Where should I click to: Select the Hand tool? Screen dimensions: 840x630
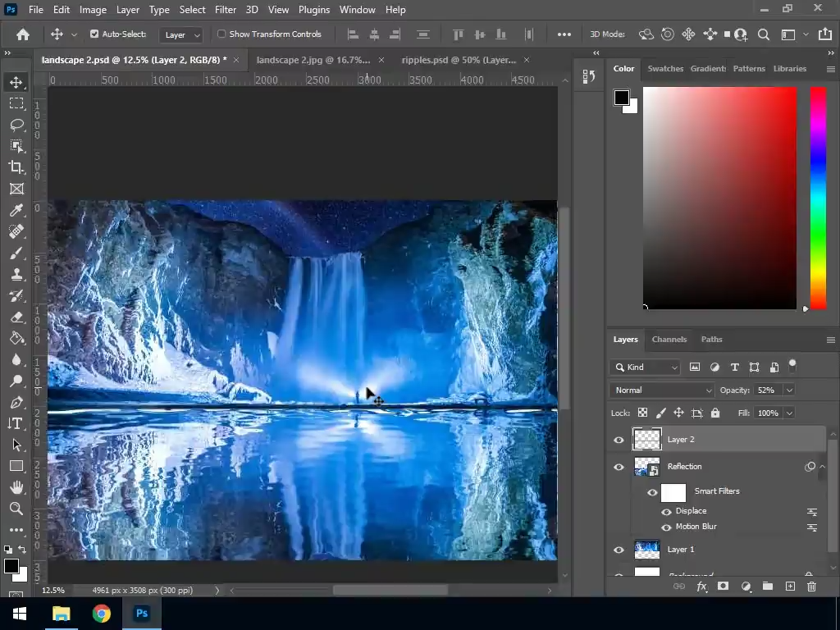16,487
